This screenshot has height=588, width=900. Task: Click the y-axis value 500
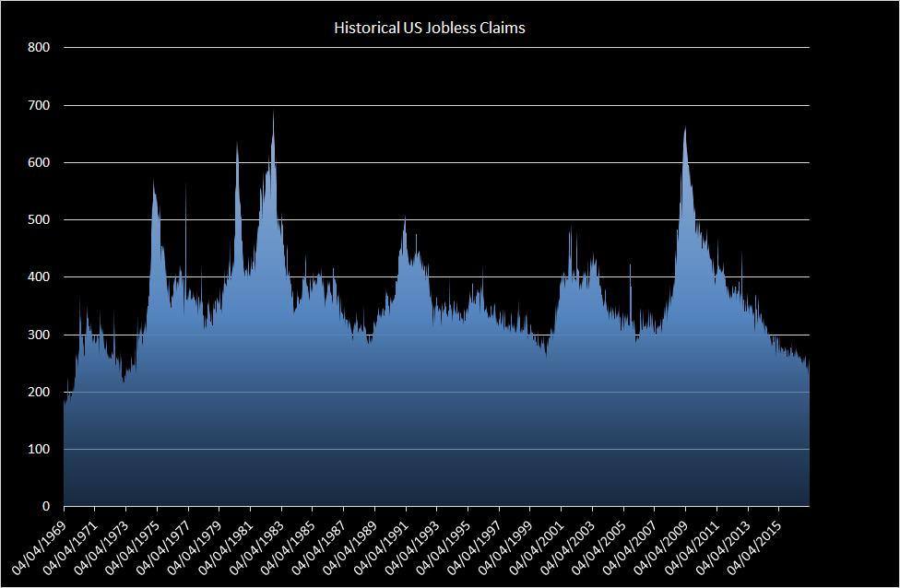pyautogui.click(x=39, y=219)
